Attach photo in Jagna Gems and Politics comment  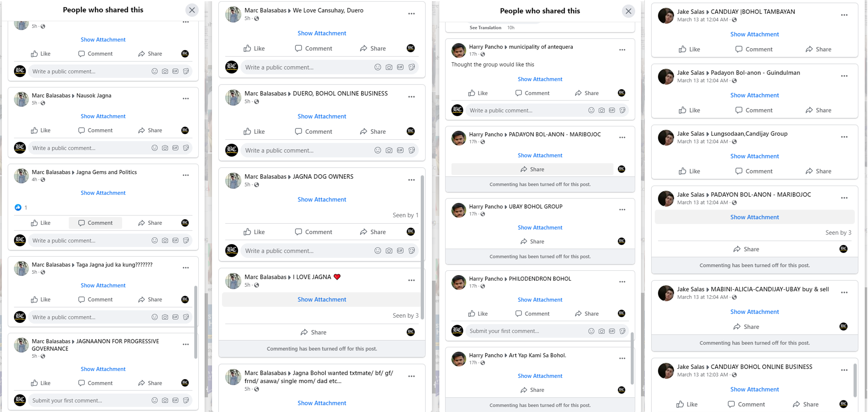165,241
